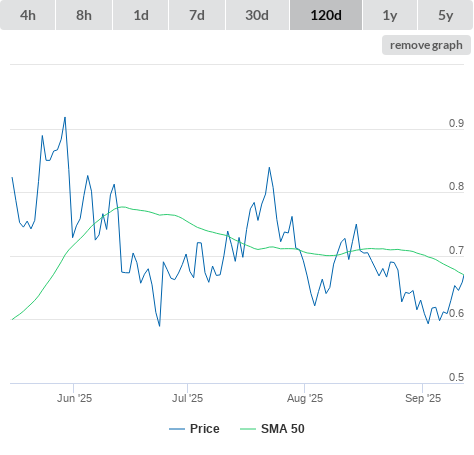Click the blue Price legend line marker
The height and width of the screenshot is (455, 474).
(x=177, y=429)
